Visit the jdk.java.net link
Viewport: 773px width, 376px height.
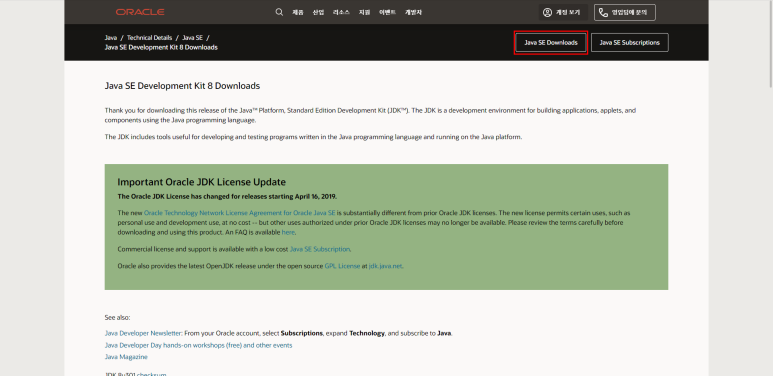click(x=386, y=266)
